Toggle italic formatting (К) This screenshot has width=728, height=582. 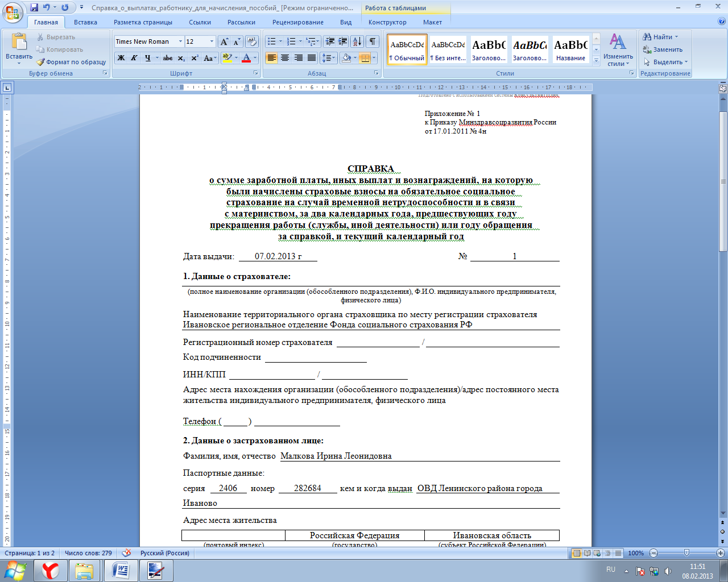click(x=134, y=58)
